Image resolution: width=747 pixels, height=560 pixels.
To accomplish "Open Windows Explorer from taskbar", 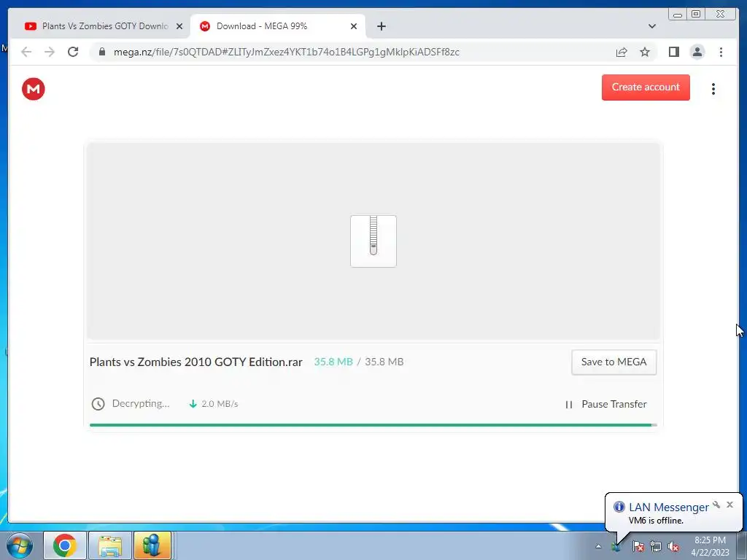I will 110,545.
